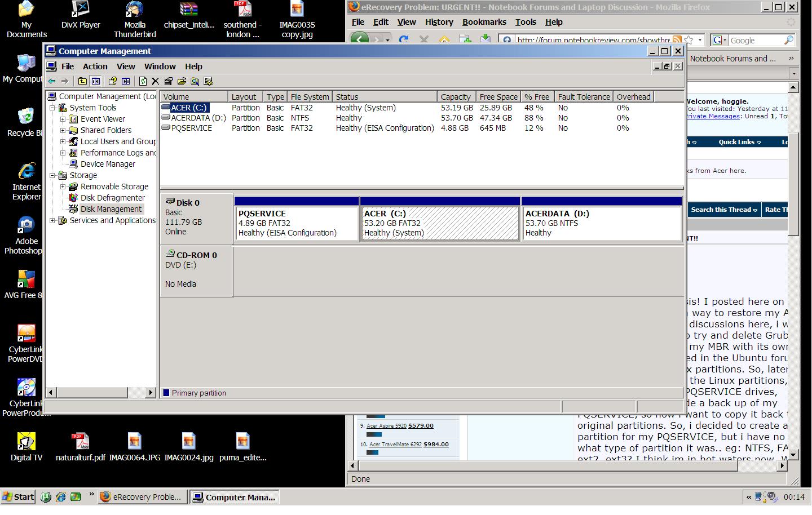This screenshot has width=812, height=515.
Task: Open the Window menu in Computer Management
Action: [160, 66]
